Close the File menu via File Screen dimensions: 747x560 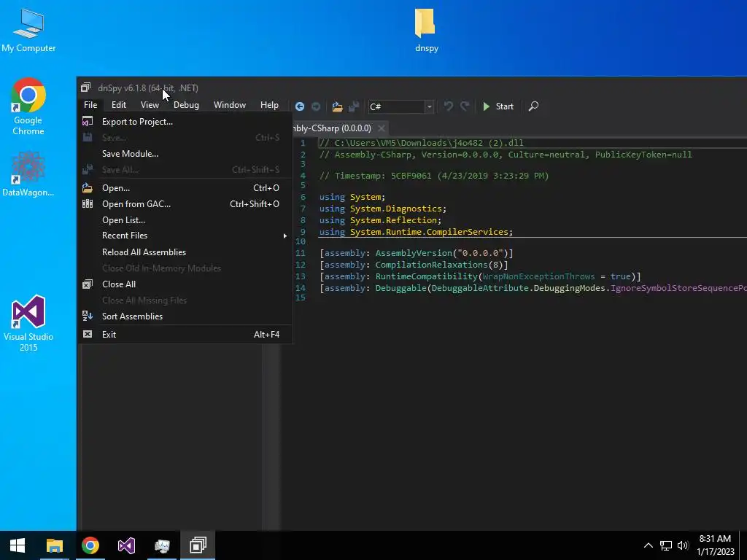tap(90, 105)
